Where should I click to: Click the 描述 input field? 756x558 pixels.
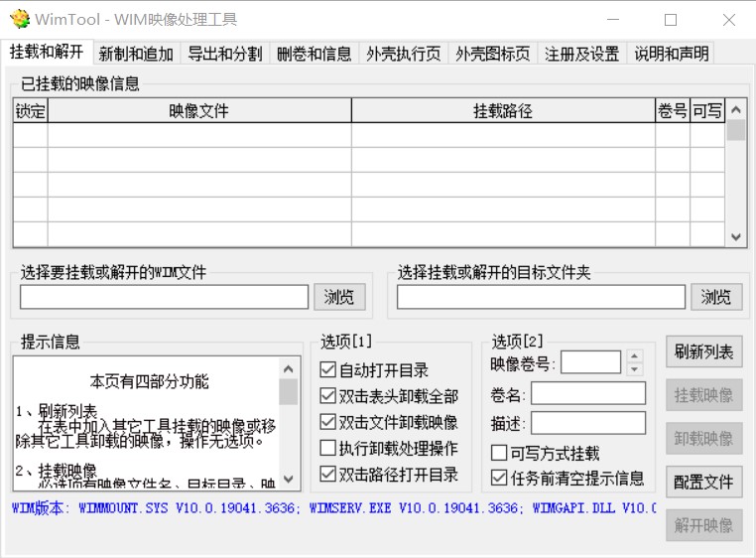[588, 423]
